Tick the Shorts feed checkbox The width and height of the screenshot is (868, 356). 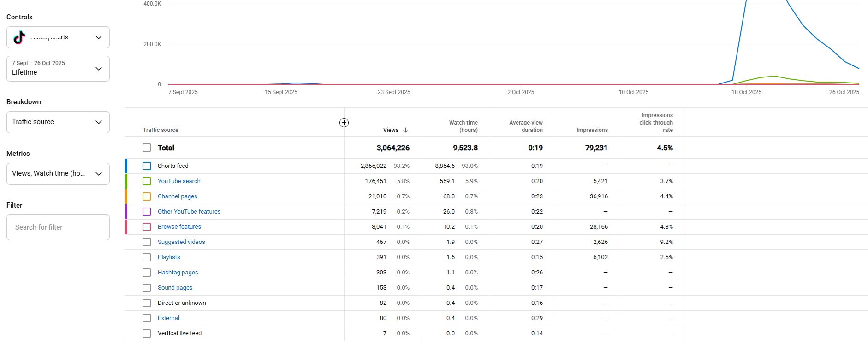pos(147,166)
